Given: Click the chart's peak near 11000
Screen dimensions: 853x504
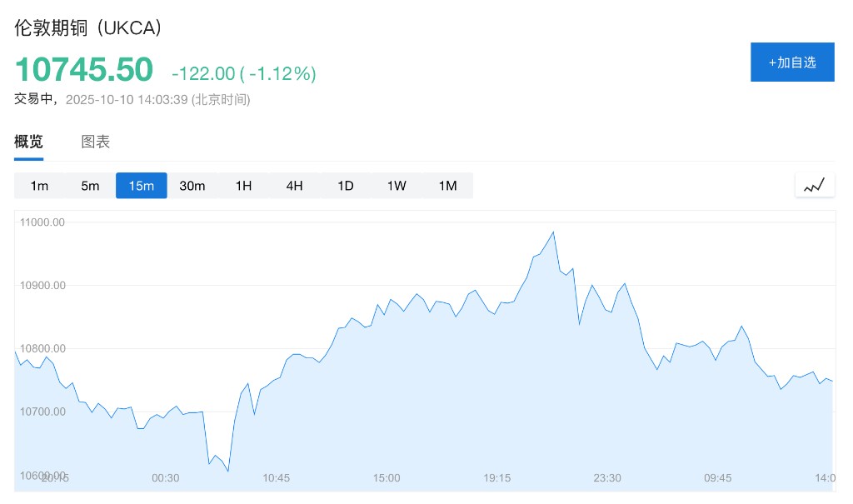Looking at the screenshot, I should [x=553, y=232].
